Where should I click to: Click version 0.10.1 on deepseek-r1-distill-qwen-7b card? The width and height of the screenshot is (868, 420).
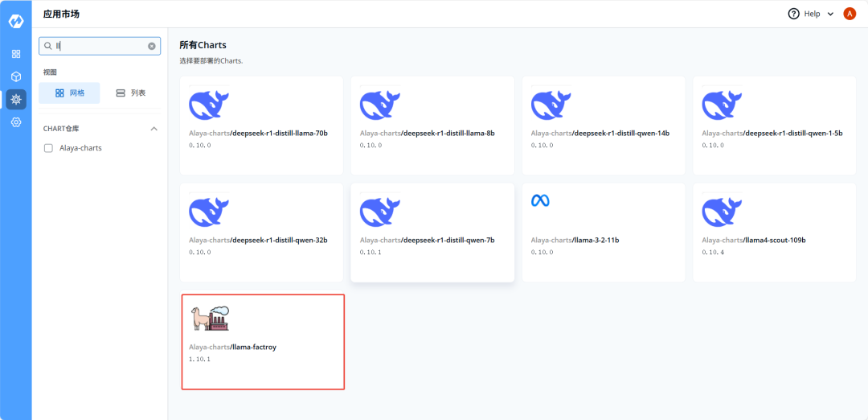tap(371, 253)
